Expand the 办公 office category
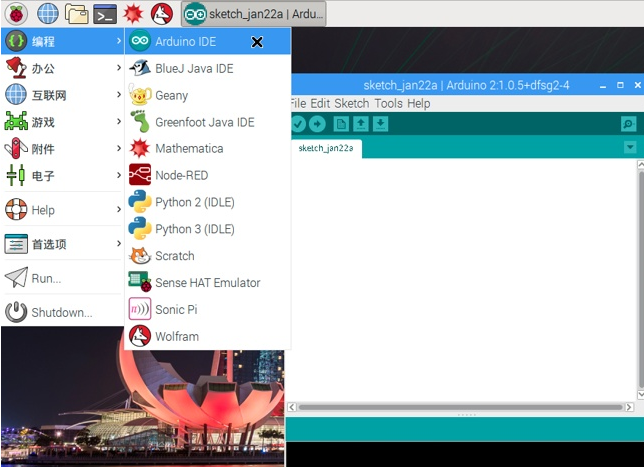The width and height of the screenshot is (644, 467). coord(63,68)
